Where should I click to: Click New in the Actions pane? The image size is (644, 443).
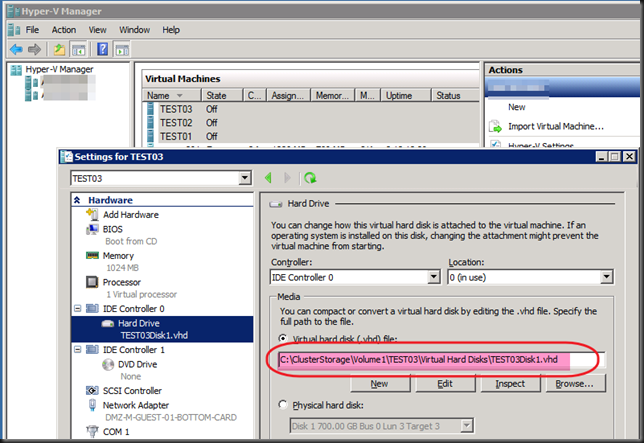(x=517, y=107)
